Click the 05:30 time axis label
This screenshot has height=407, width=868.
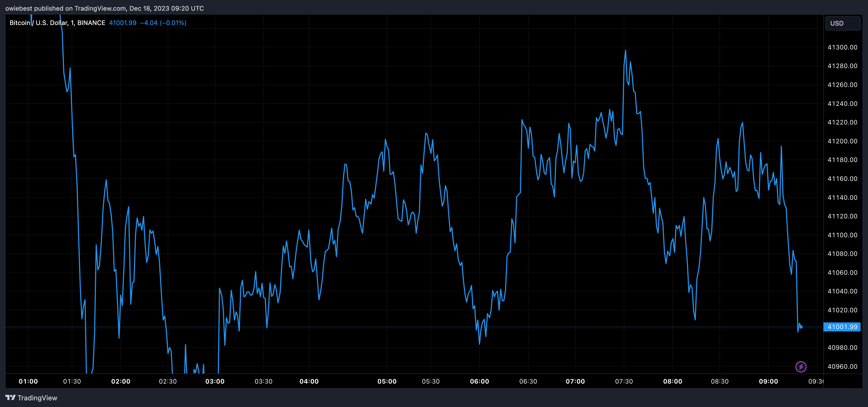431,381
